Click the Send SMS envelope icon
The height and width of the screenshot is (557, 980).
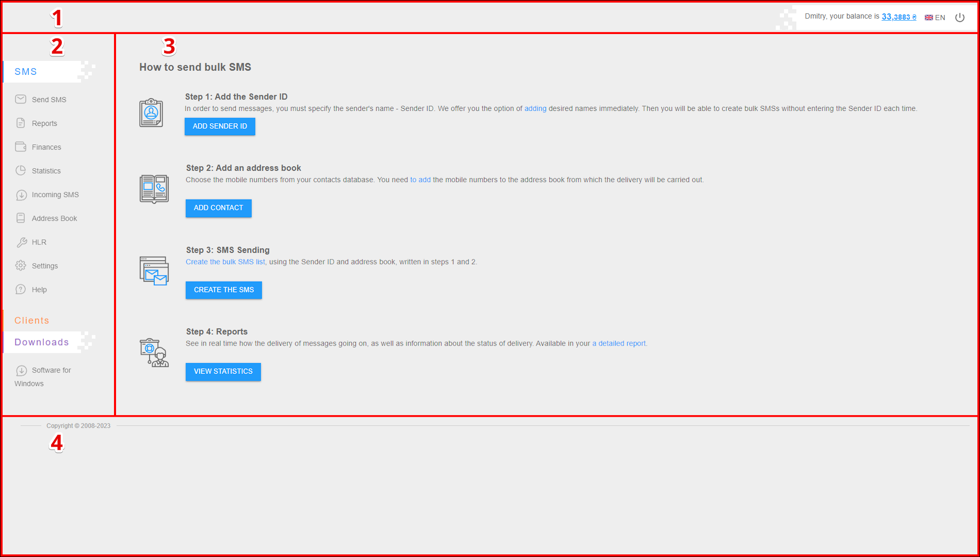(21, 99)
